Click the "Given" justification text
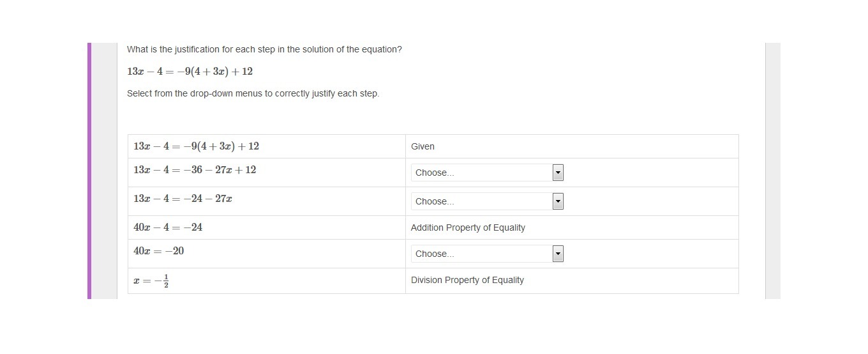 [x=423, y=146]
